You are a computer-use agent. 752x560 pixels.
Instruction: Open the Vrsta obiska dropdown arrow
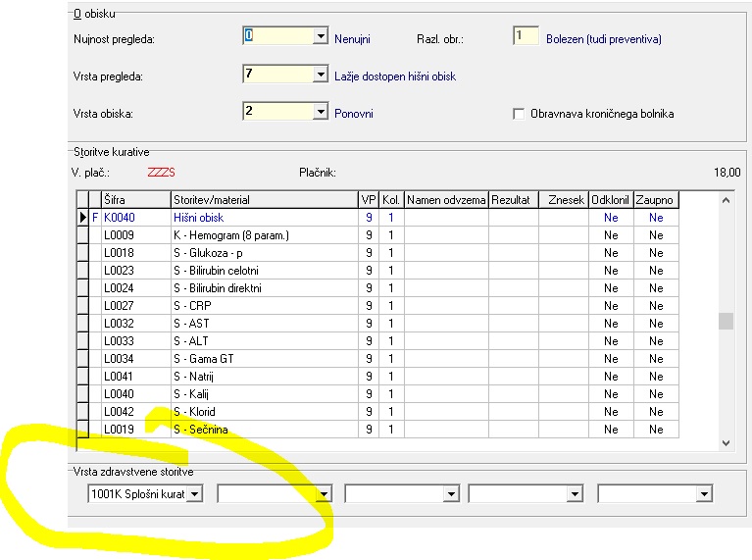320,112
